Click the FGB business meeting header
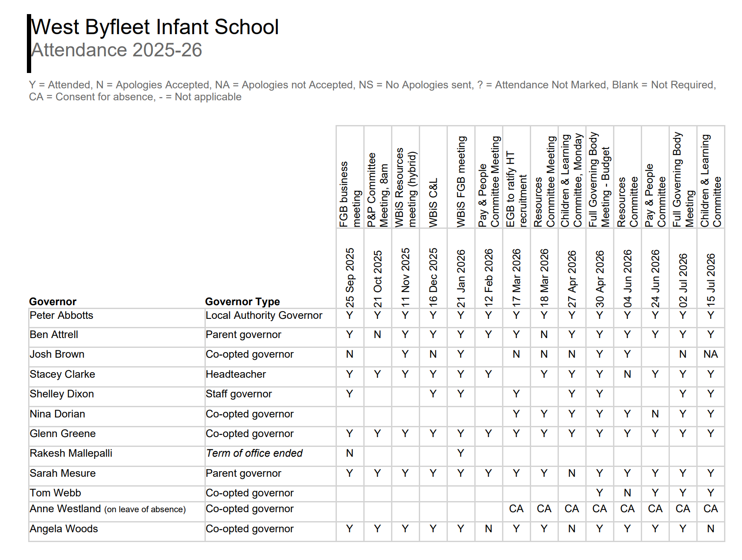Screen dimensions: 742x560 point(350,194)
